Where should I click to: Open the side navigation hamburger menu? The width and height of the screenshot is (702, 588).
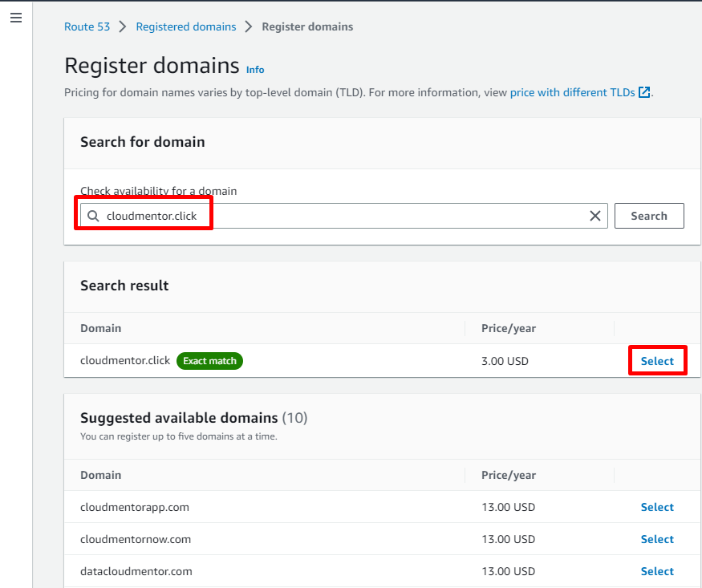click(x=16, y=18)
